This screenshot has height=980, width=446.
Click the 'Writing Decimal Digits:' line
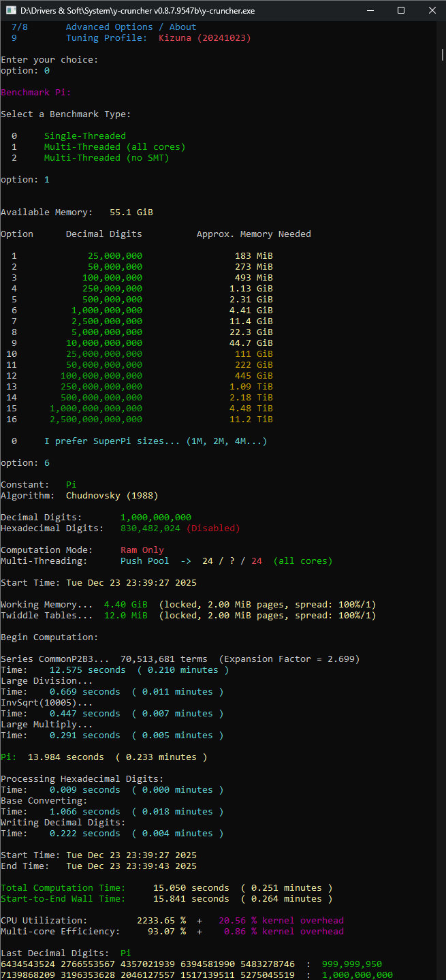click(63, 823)
